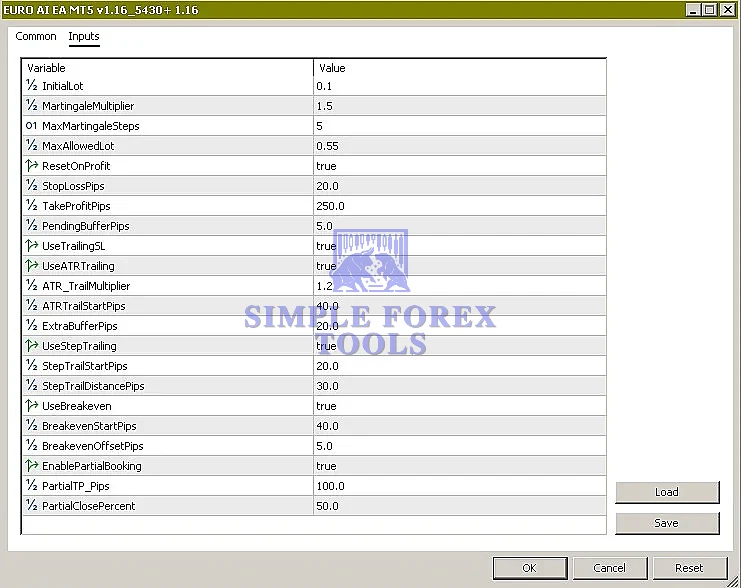Click the UseBreakeven boolean arrow icon
Image resolution: width=741 pixels, height=588 pixels.
click(x=31, y=406)
